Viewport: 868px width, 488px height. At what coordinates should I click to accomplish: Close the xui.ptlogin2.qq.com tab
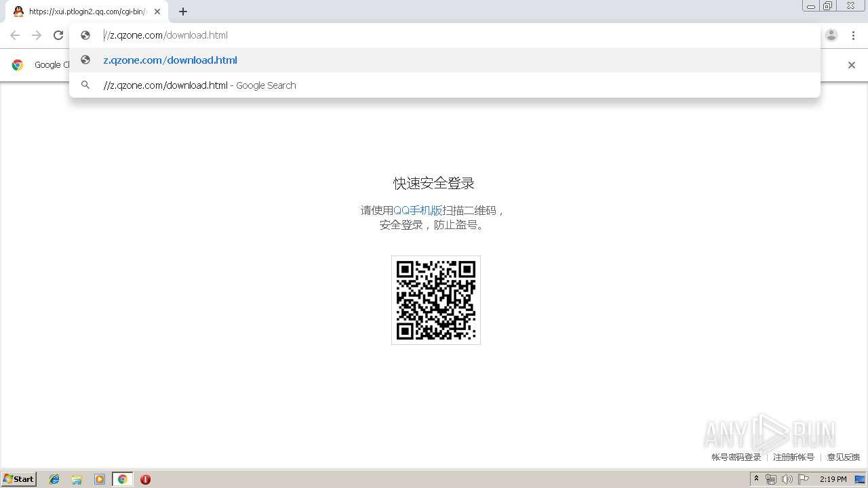pyautogui.click(x=157, y=12)
